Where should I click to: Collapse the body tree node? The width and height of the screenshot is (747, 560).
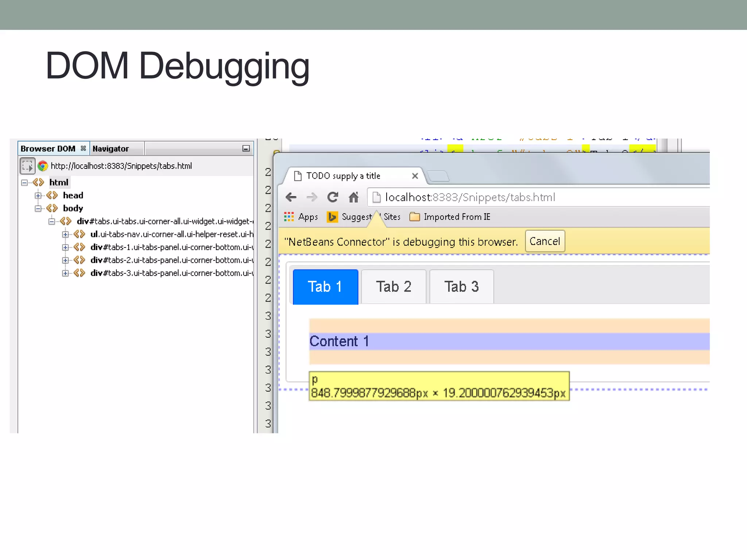pos(38,209)
